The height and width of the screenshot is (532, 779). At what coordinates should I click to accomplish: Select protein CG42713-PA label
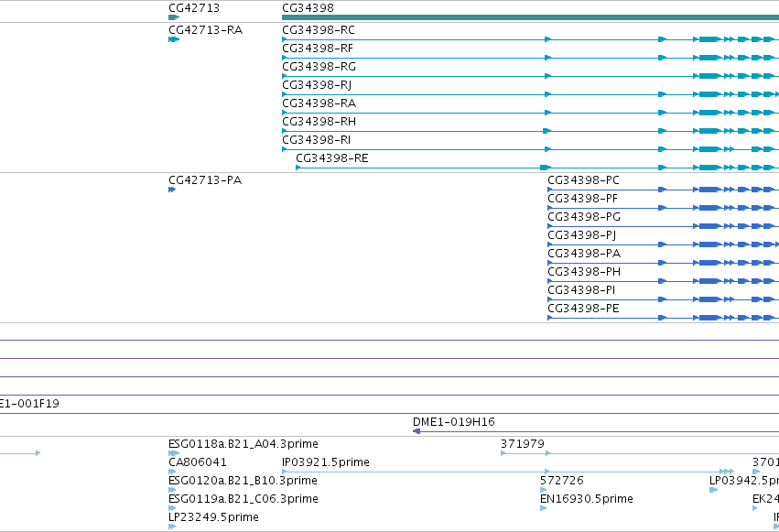click(x=205, y=179)
